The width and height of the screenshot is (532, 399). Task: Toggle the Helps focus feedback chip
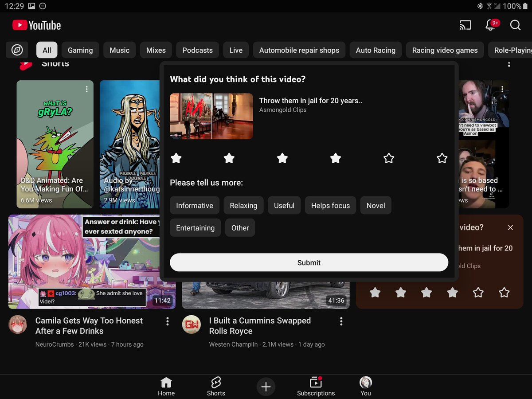(330, 205)
